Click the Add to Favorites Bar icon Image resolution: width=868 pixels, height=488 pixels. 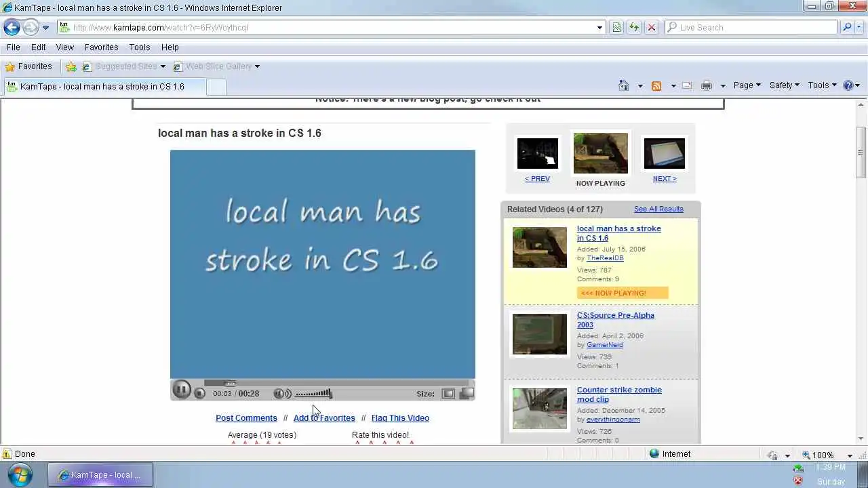point(71,66)
